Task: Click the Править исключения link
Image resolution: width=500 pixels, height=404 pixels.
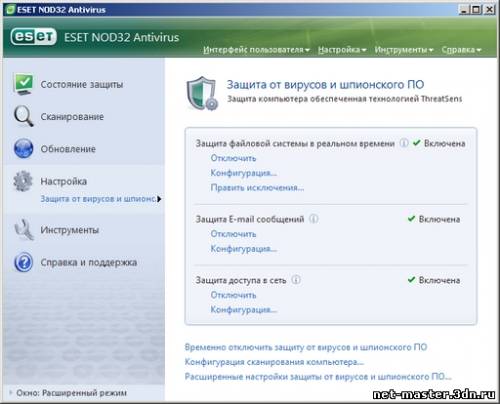Action: (257, 188)
